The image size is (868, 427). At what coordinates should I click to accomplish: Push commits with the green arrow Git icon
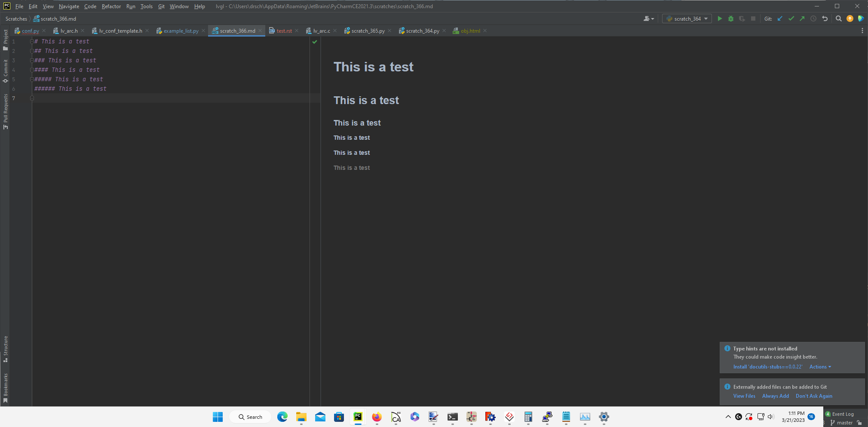pos(802,18)
